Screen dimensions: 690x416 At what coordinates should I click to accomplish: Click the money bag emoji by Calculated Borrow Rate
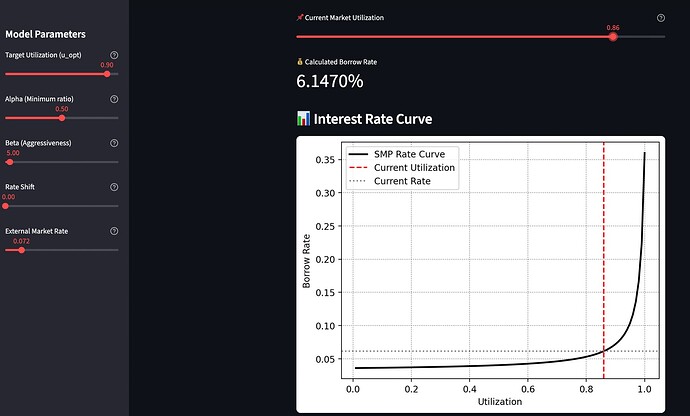pyautogui.click(x=301, y=62)
